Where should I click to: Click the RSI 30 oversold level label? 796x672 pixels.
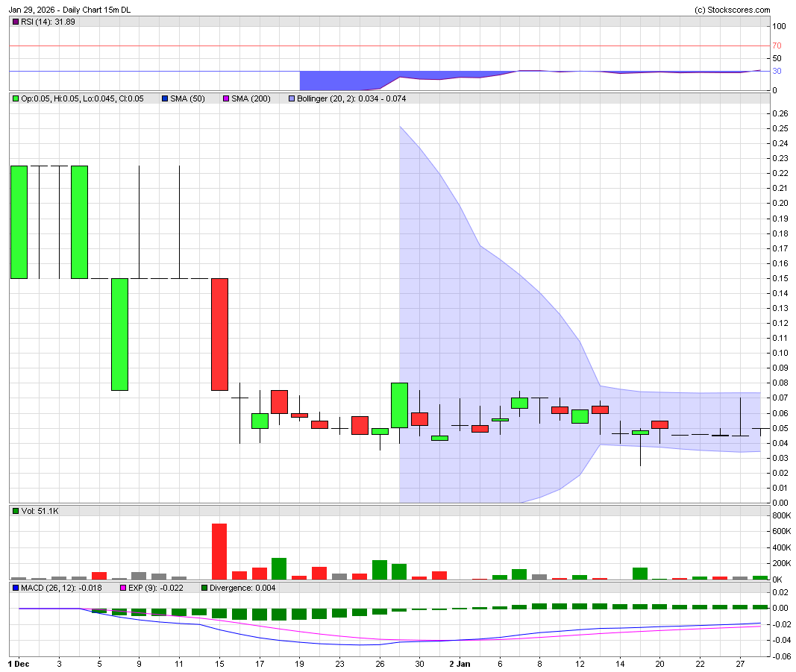click(x=777, y=71)
